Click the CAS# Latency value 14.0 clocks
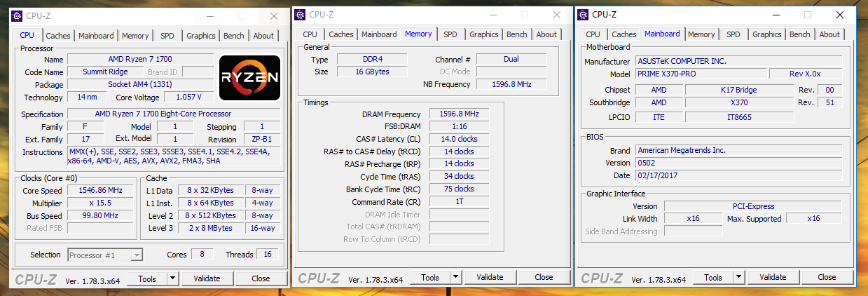The image size is (868, 296). pos(459,139)
